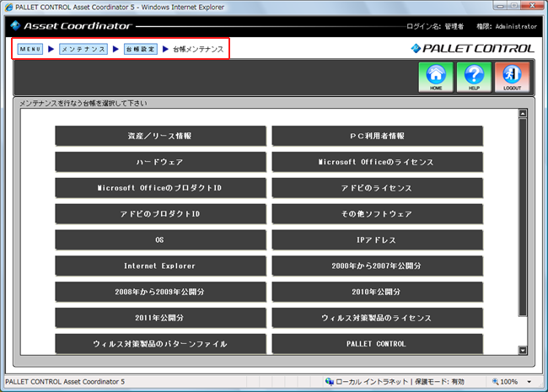Click status bar text PALLET CONTROL Asset Coordinator 5

(x=65, y=382)
